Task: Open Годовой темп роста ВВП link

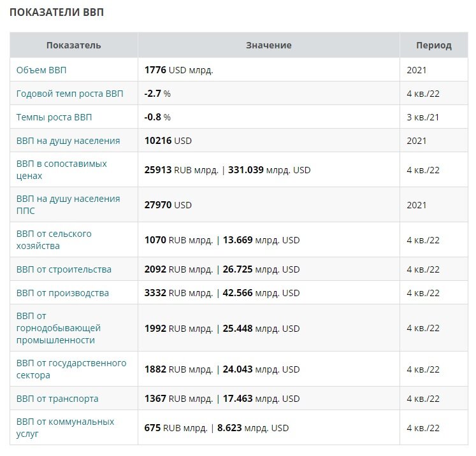Action: [70, 94]
